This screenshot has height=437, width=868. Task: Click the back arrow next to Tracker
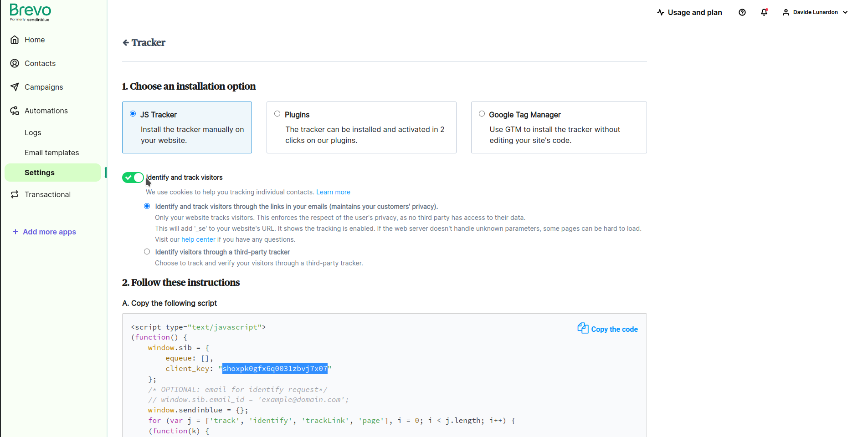coord(126,42)
